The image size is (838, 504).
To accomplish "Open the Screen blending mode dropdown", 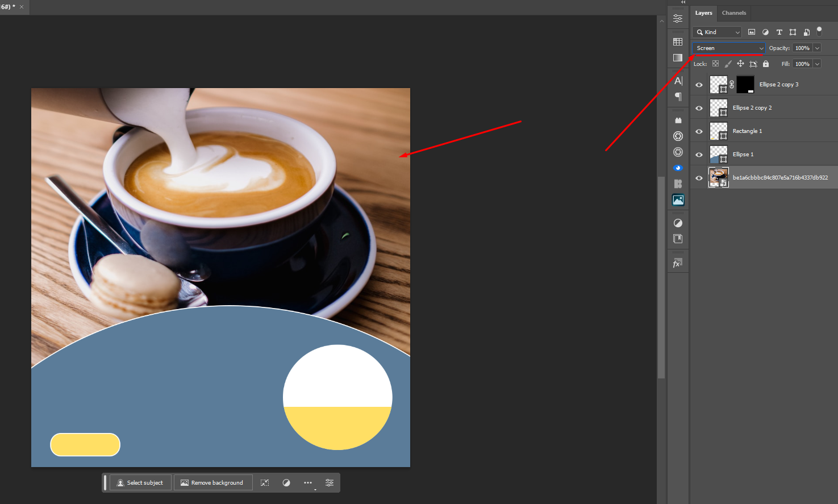I will pos(728,48).
